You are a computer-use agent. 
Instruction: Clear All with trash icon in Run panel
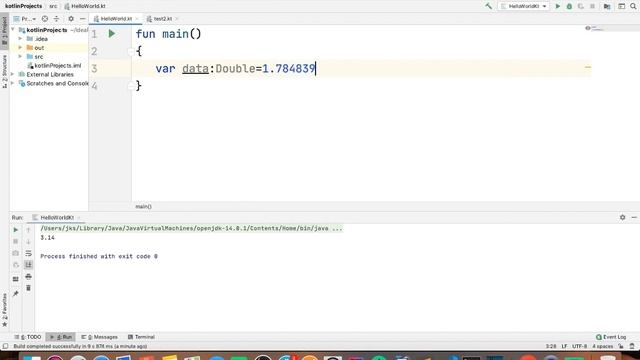pos(28,288)
